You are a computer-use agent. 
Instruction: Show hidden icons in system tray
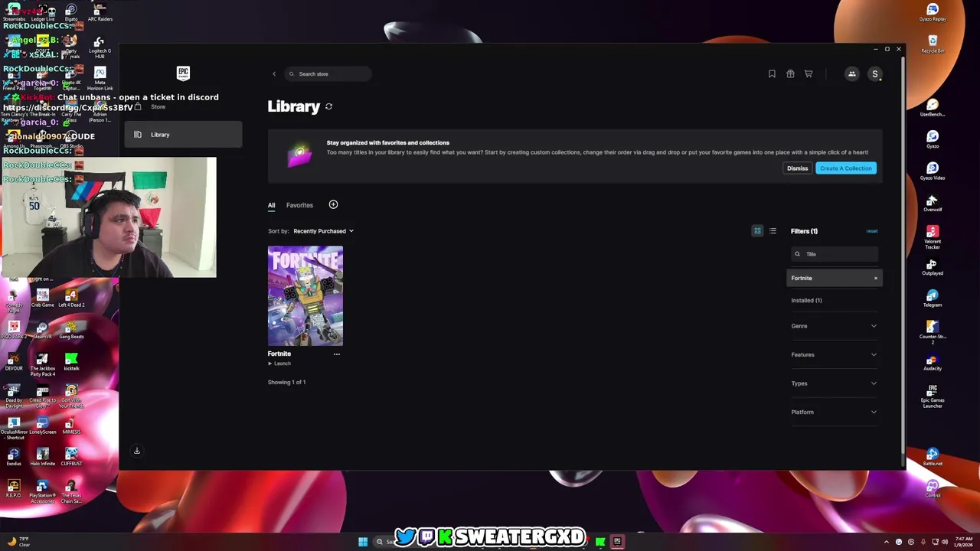click(887, 542)
